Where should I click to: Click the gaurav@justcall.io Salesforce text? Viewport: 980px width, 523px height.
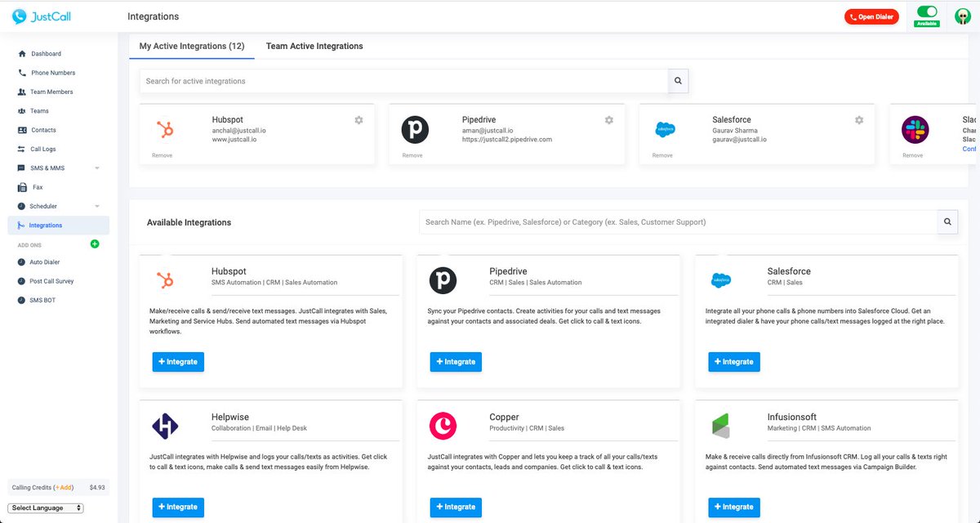coord(739,140)
